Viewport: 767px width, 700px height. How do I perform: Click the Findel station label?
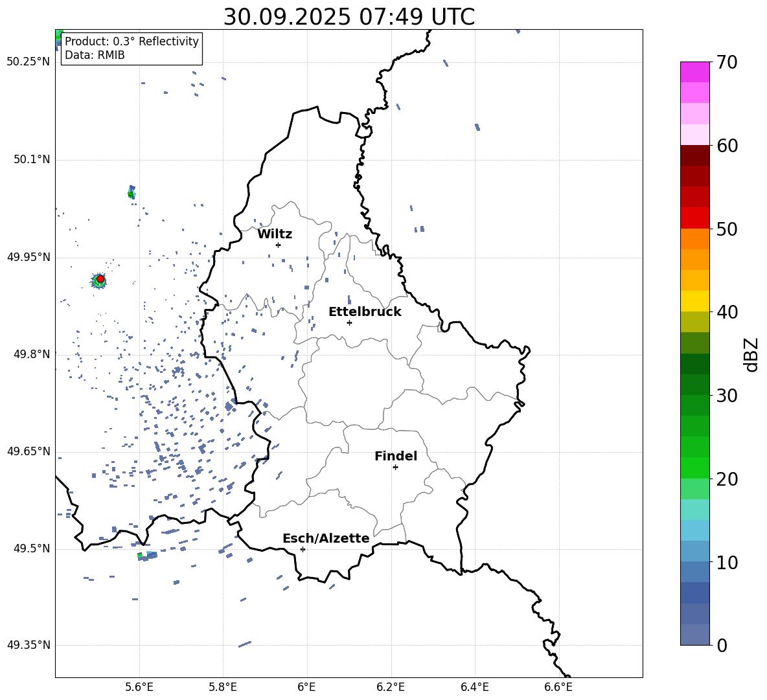tap(396, 456)
